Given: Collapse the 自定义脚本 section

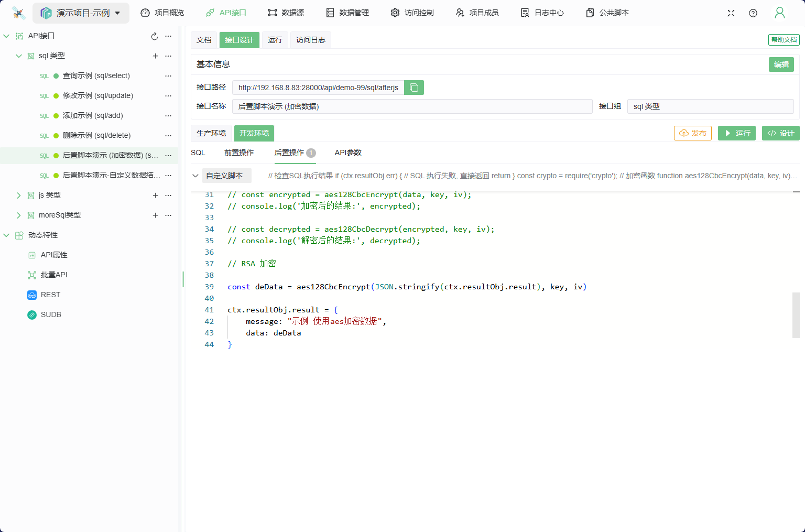Looking at the screenshot, I should [195, 176].
